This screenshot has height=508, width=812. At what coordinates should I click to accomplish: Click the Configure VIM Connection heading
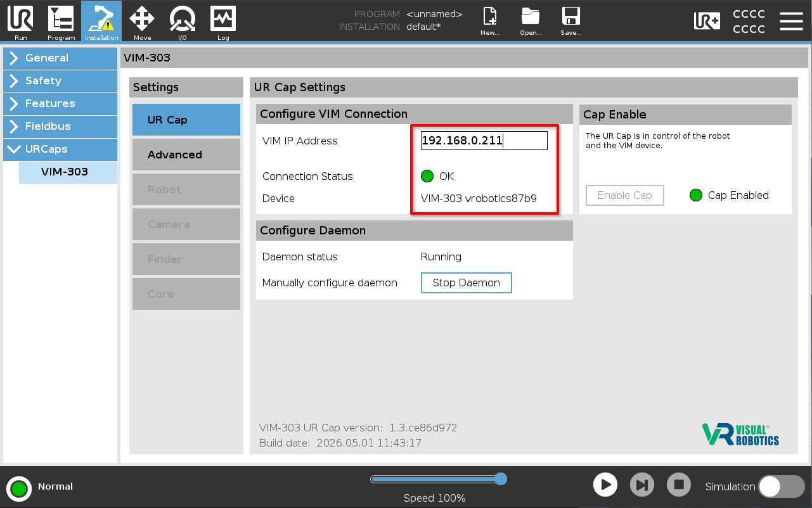pyautogui.click(x=333, y=114)
